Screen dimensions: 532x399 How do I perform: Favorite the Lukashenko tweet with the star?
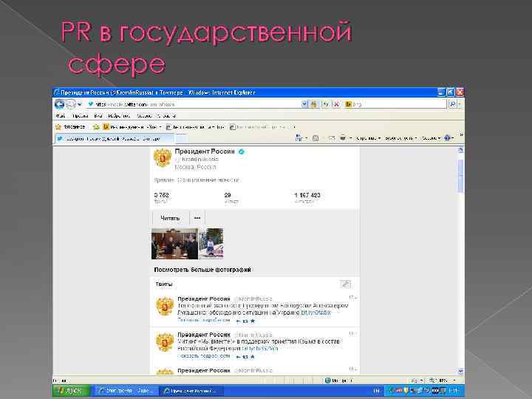(253, 321)
